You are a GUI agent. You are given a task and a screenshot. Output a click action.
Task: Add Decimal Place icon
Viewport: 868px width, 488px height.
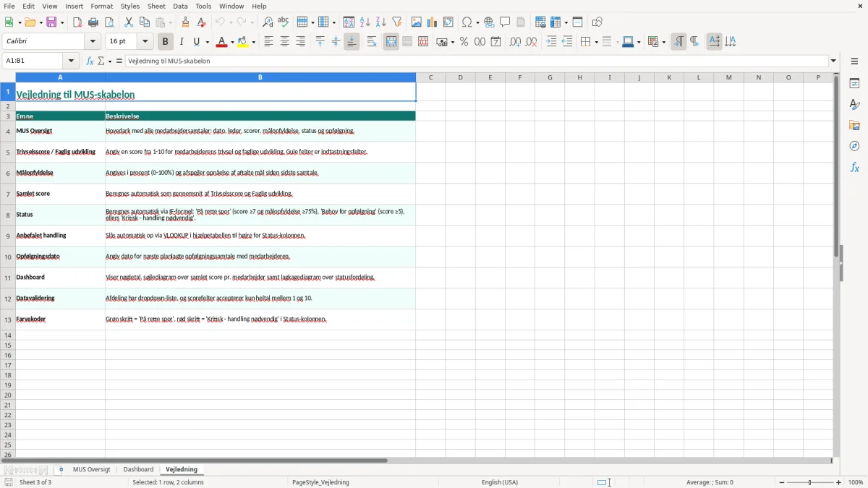[516, 42]
